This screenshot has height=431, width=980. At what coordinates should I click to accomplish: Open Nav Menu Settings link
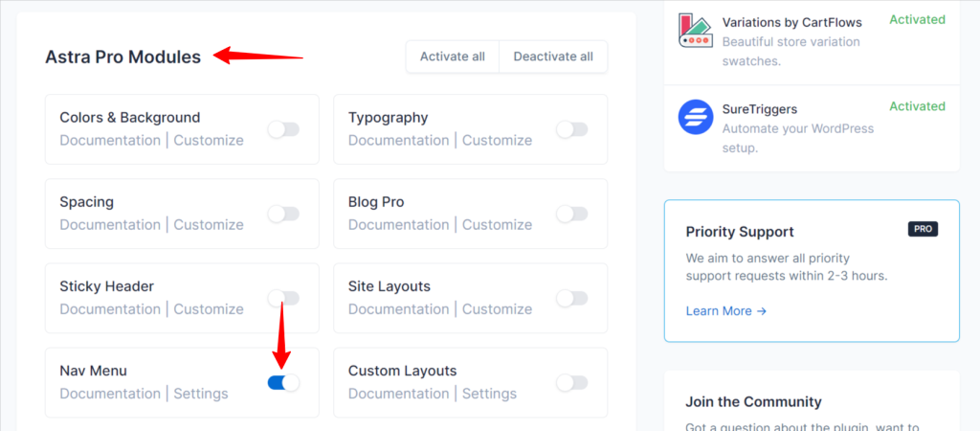click(201, 394)
